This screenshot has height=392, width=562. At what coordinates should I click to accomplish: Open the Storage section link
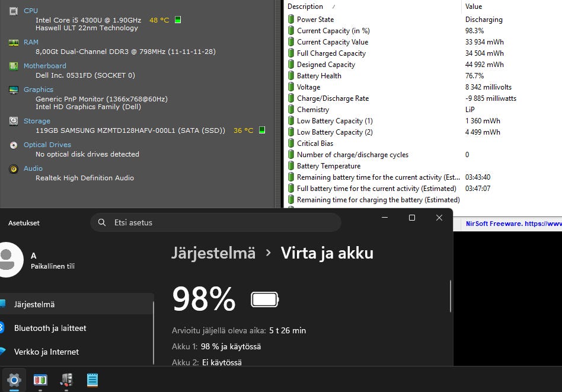pos(37,121)
